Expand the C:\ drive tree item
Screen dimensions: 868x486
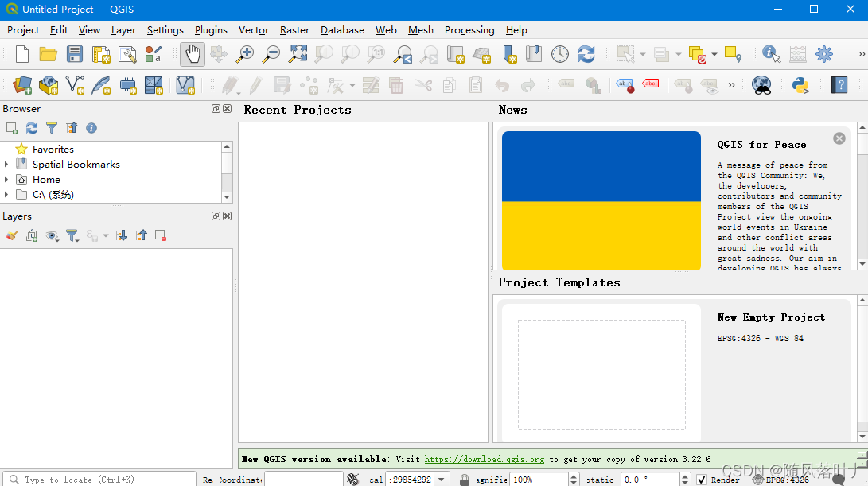6,194
